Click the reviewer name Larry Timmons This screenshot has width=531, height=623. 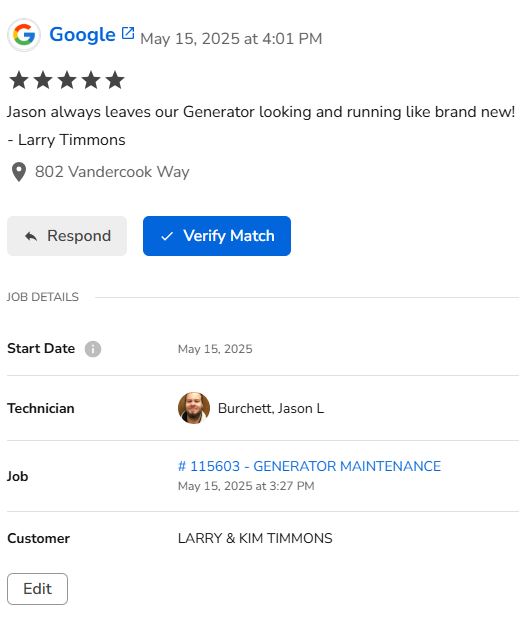coord(72,140)
